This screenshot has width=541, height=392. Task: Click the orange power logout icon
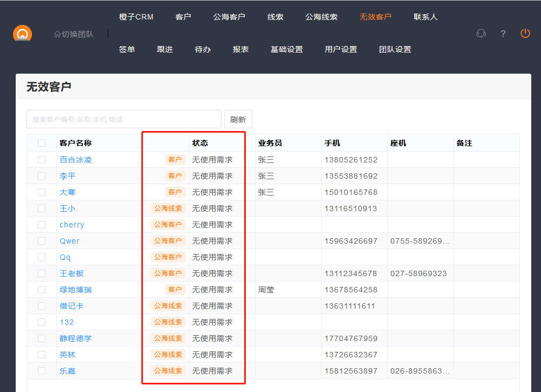click(x=525, y=34)
